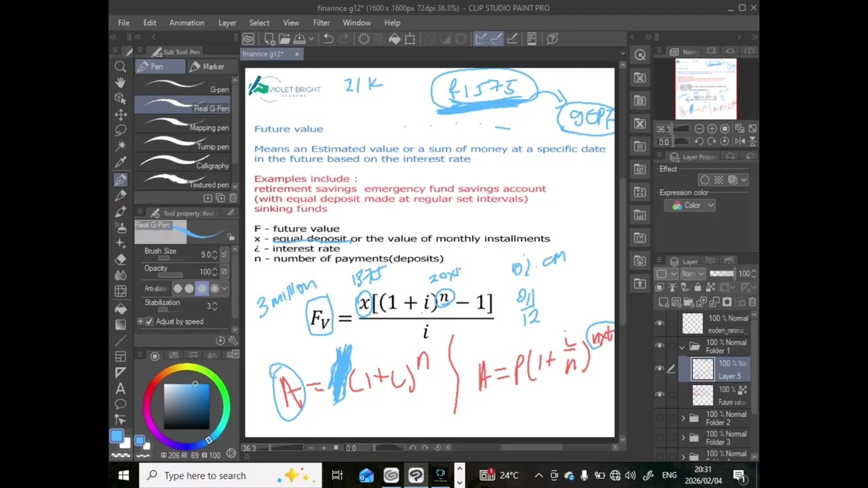Expand Folder 2 in layer list
Image resolution: width=868 pixels, height=488 pixels.
pos(682,418)
